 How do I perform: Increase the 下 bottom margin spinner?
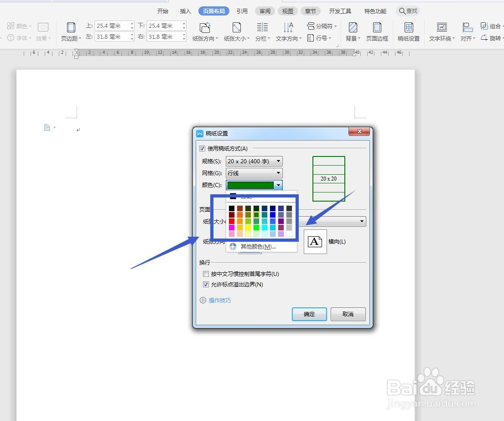pyautogui.click(x=184, y=23)
